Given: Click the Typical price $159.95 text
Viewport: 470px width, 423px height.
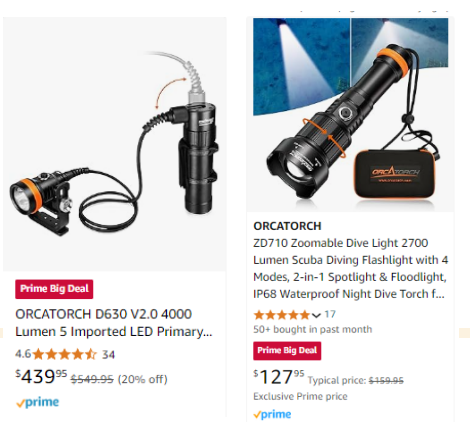Looking at the screenshot, I should (355, 380).
